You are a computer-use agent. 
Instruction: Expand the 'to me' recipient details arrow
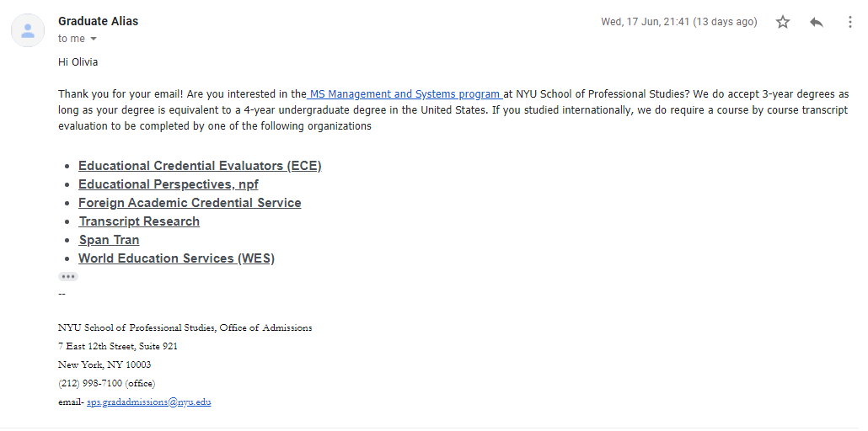click(93, 39)
